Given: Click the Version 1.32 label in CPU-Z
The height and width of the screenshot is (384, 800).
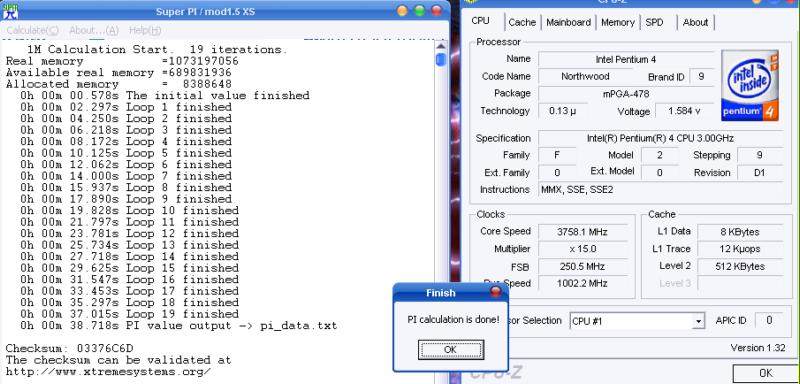Looking at the screenshot, I should (x=758, y=348).
